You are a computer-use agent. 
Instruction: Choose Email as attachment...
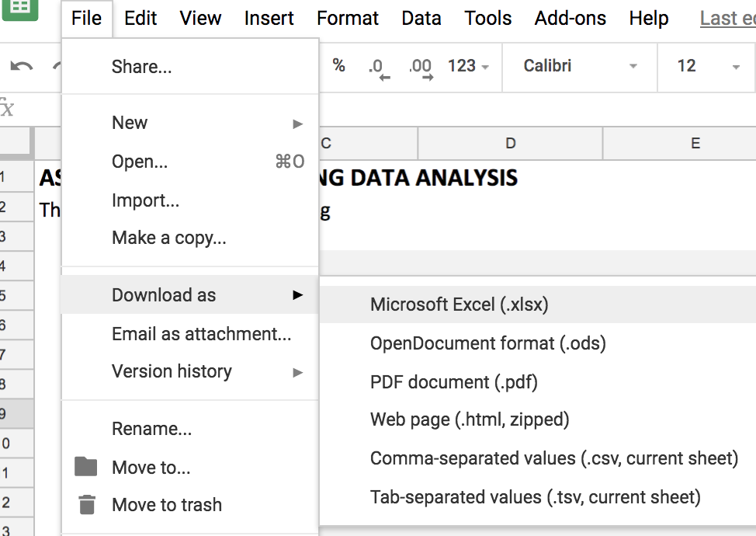[x=190, y=333]
